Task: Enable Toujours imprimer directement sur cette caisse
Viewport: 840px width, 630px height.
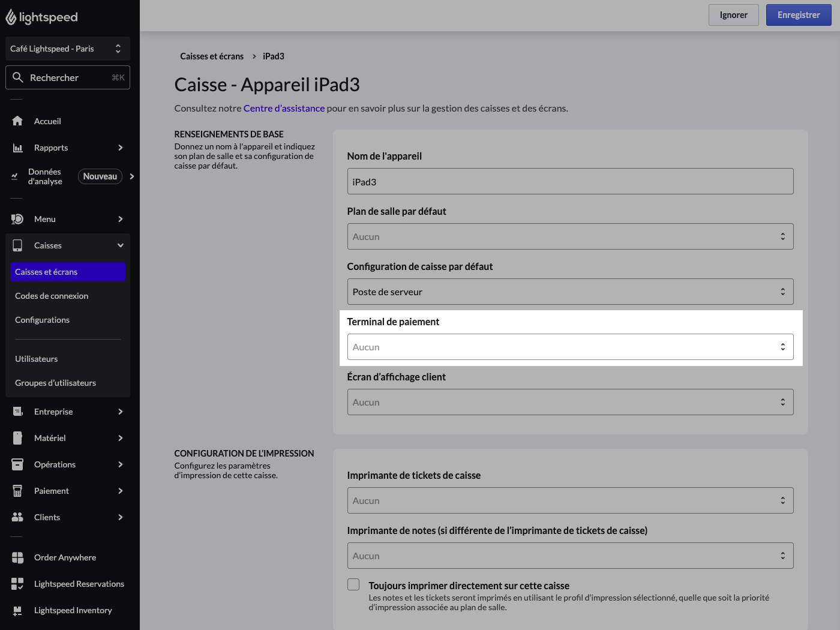Action: [353, 584]
